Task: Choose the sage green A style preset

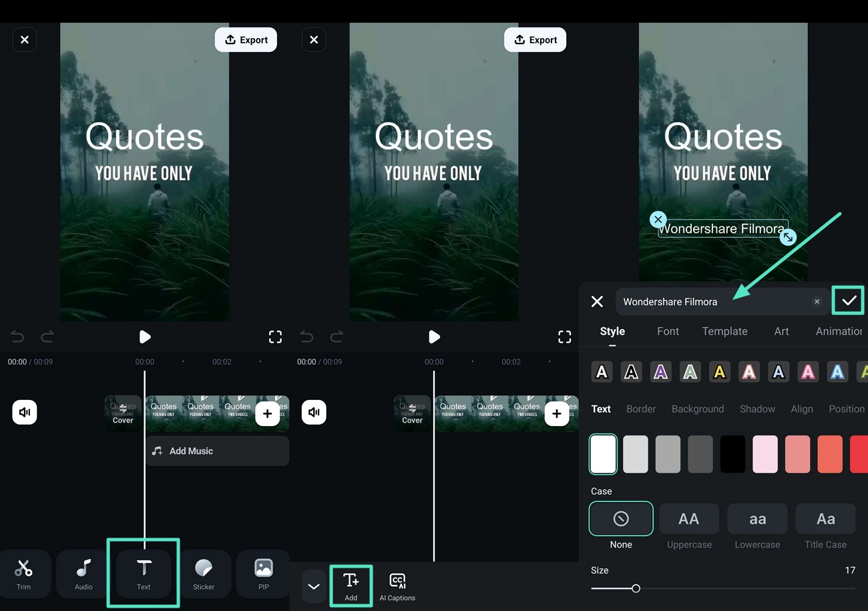Action: (x=690, y=372)
